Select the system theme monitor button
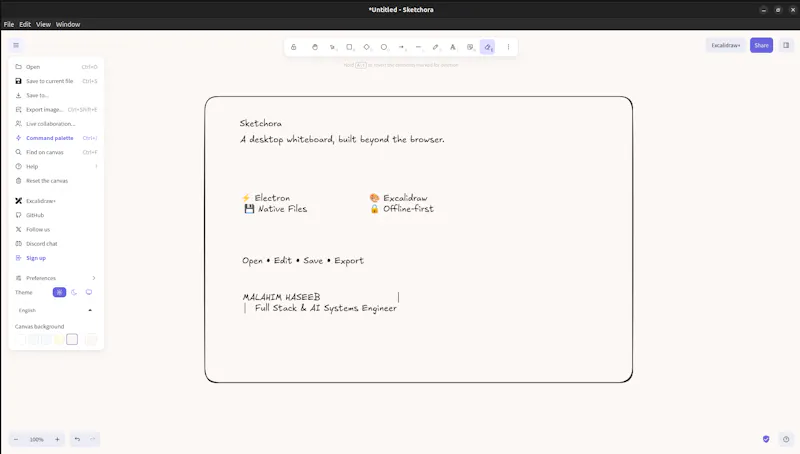 click(89, 292)
